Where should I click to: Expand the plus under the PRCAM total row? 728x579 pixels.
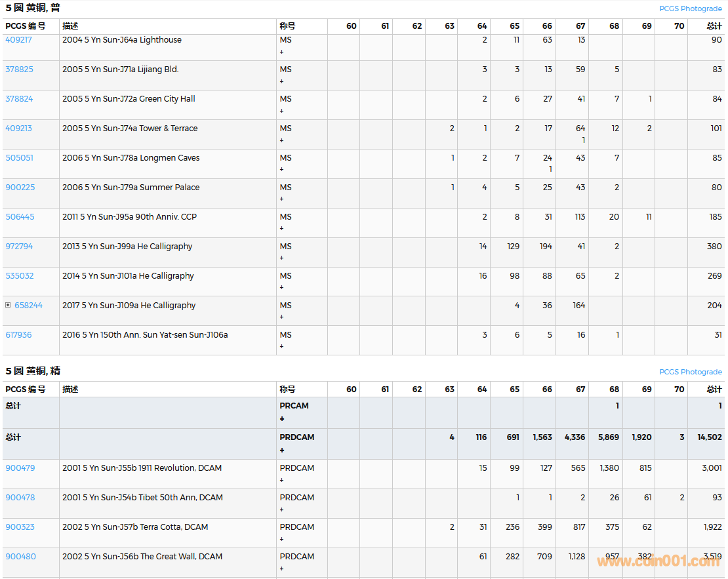coord(282,418)
